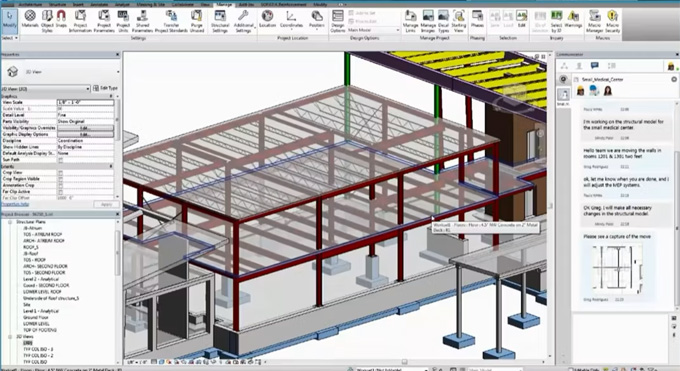The image size is (680, 371).
Task: Collapse the Extents properties section
Action: (111, 166)
